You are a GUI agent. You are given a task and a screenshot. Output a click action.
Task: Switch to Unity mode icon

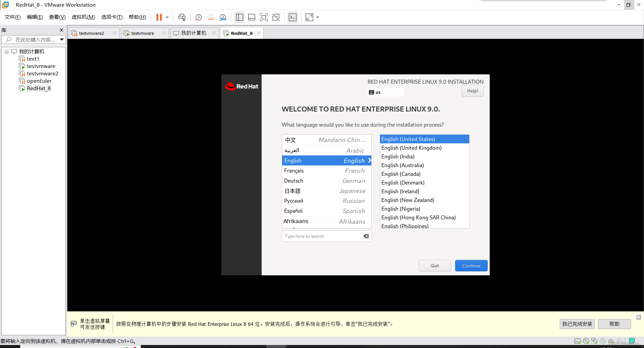276,17
